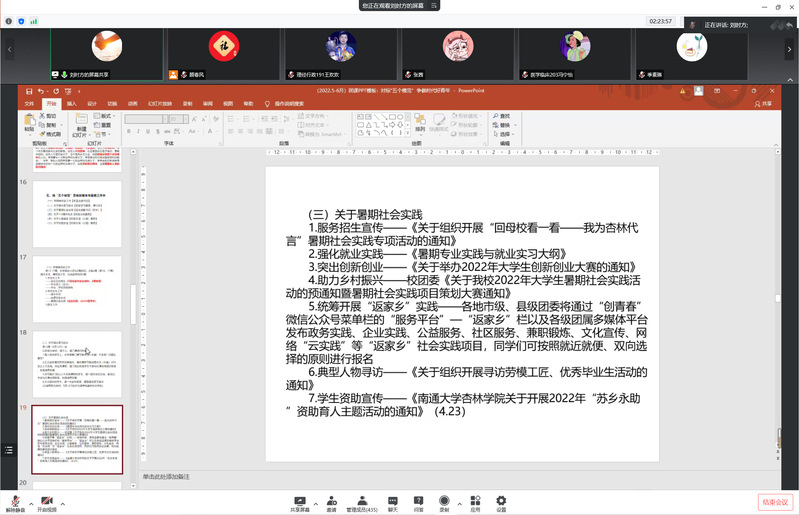
Task: Open the 幻灯片放映 ribbon tab
Action: (x=159, y=103)
